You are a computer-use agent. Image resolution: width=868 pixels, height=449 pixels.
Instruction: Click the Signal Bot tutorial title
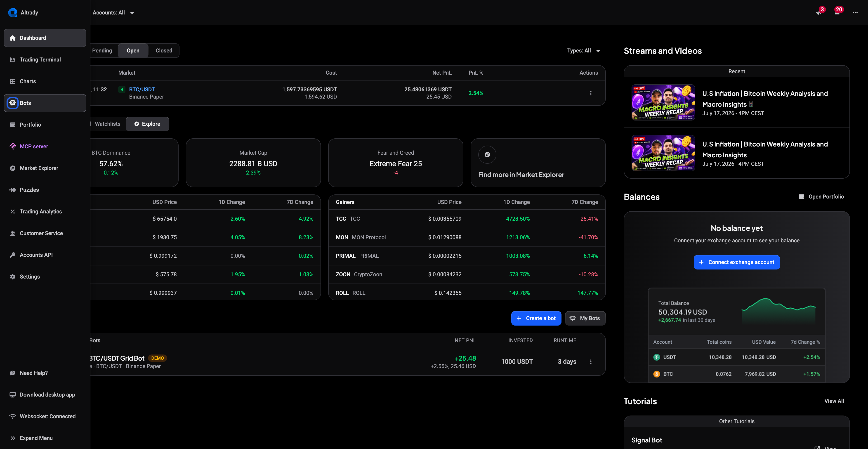(x=647, y=440)
